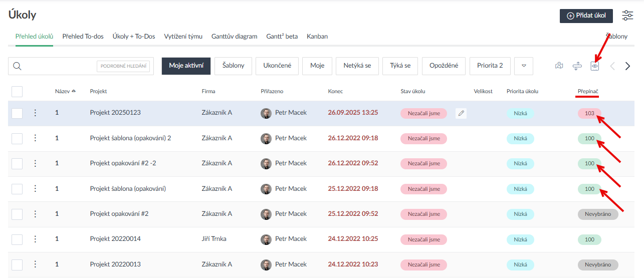Screen dimensions: 644x279
Task: Edit status pencil icon for Projekt 20250123
Action: coord(461,113)
